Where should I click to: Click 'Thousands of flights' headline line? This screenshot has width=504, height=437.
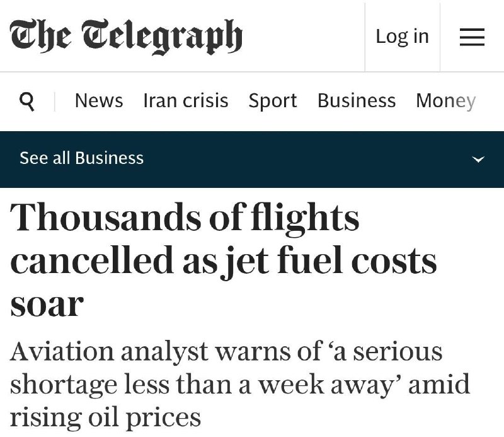[185, 218]
